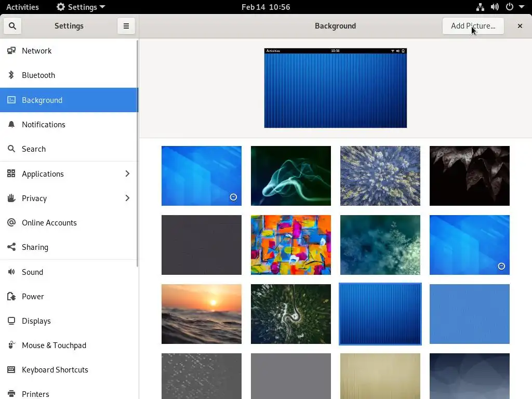The width and height of the screenshot is (532, 399).
Task: Open the Sharing settings panel
Action: (x=69, y=247)
